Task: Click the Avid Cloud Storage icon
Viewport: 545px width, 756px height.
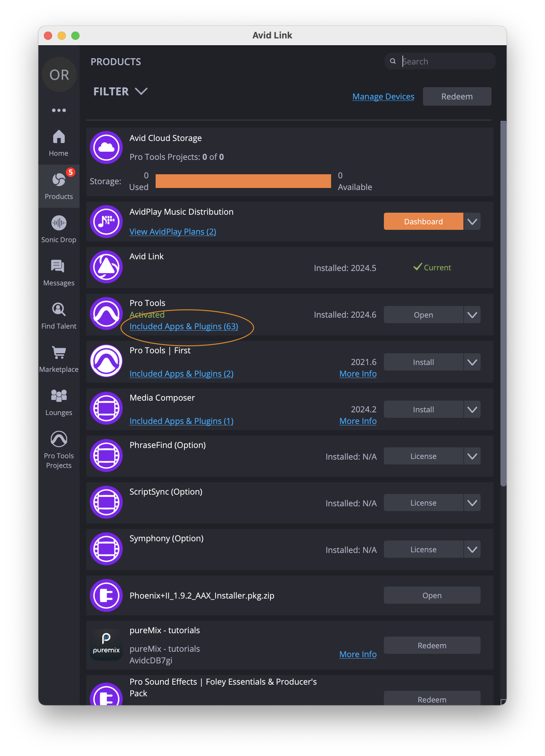Action: click(x=106, y=147)
